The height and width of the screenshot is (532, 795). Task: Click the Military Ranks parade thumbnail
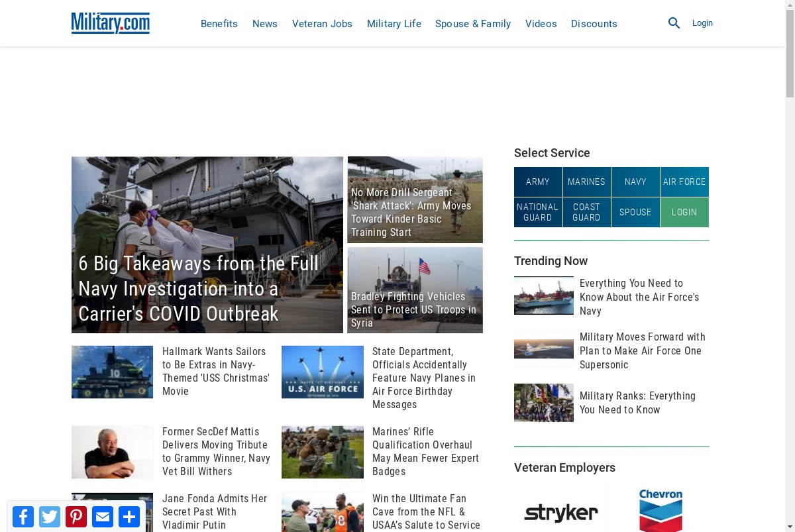click(x=544, y=403)
